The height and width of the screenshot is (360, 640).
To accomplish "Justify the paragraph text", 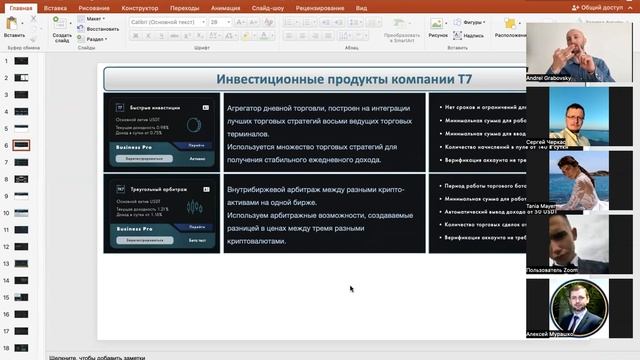I will [328, 36].
